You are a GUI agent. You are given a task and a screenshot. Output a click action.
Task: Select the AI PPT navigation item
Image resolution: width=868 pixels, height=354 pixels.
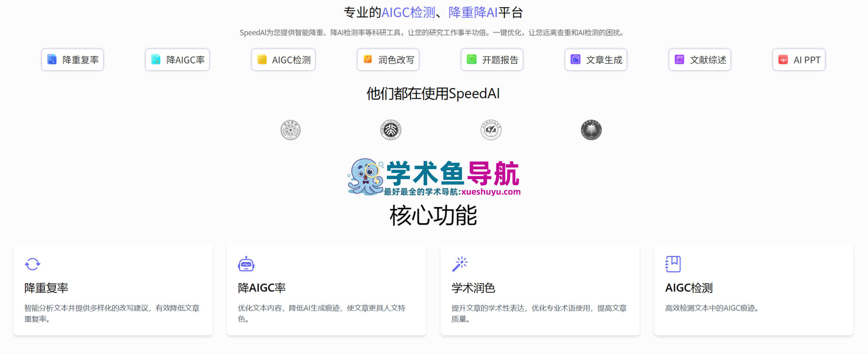click(x=799, y=59)
